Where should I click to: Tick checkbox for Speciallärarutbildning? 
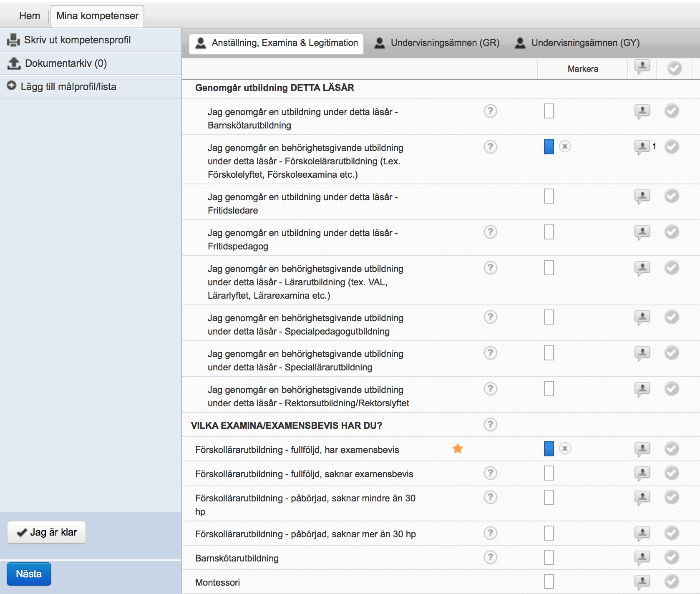549,353
